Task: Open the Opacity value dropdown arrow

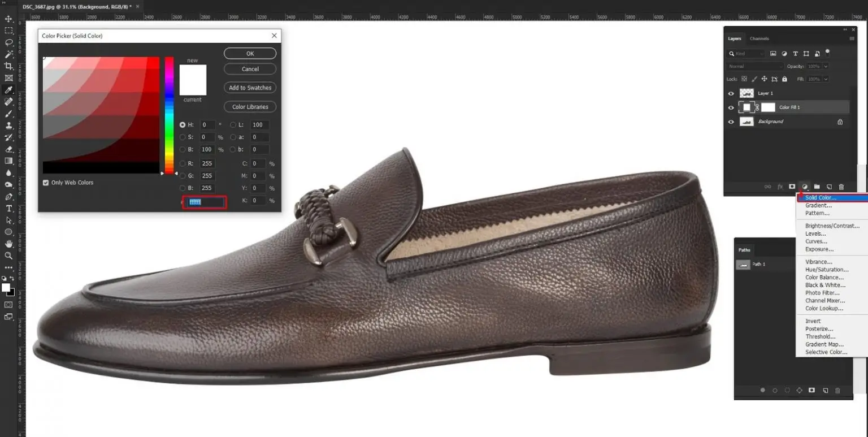Action: [826, 66]
